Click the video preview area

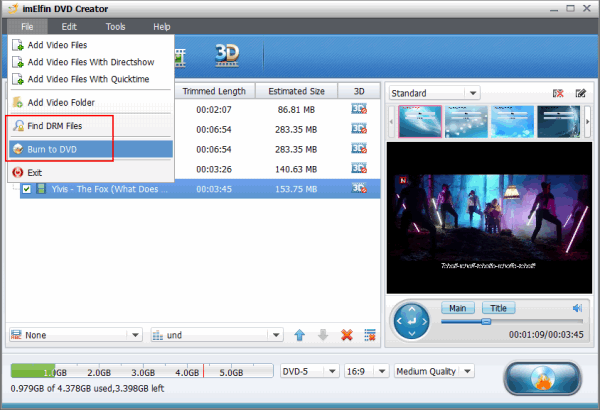coord(489,218)
